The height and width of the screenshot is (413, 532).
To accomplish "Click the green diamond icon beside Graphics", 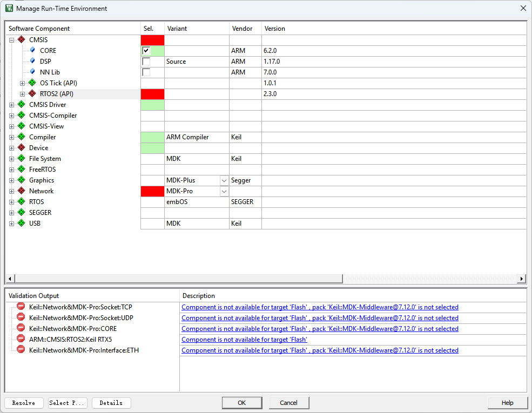I will pyautogui.click(x=22, y=180).
